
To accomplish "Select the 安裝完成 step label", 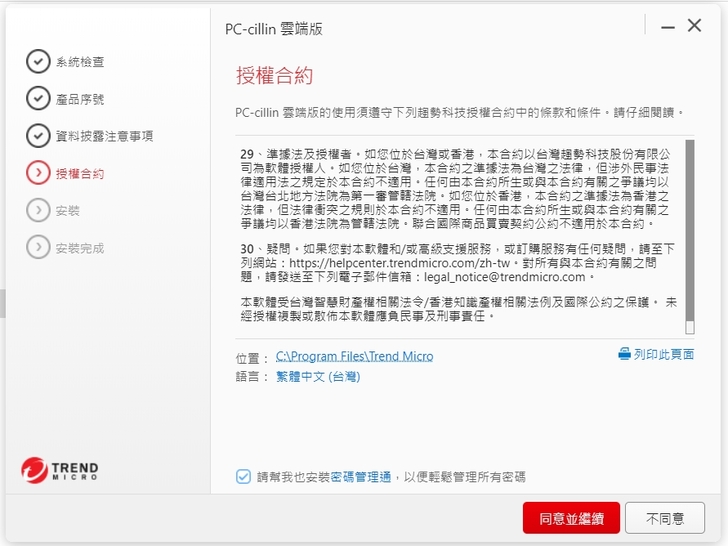I will point(80,248).
